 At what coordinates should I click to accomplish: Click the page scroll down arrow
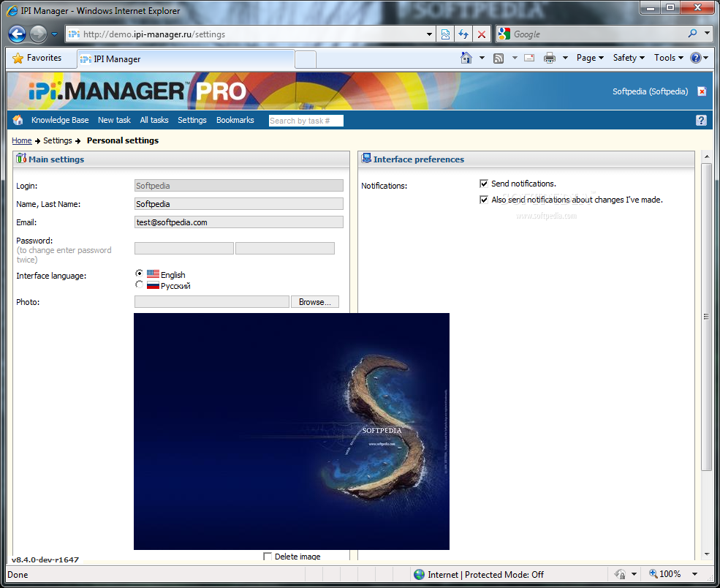[707, 554]
